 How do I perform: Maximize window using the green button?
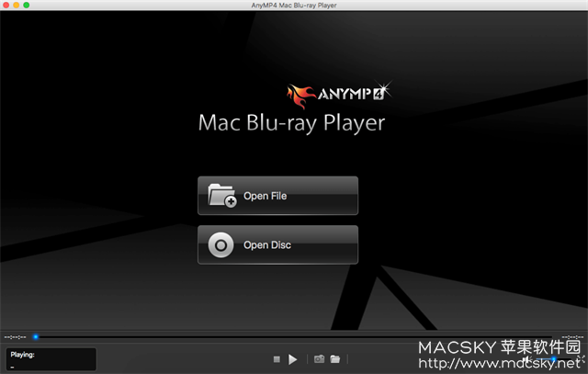27,5
